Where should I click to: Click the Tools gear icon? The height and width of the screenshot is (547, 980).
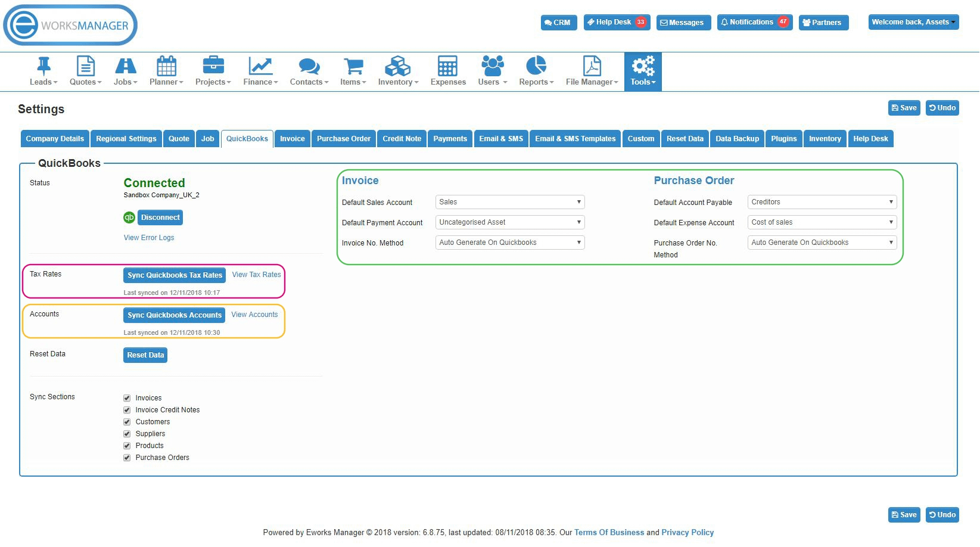pyautogui.click(x=642, y=66)
